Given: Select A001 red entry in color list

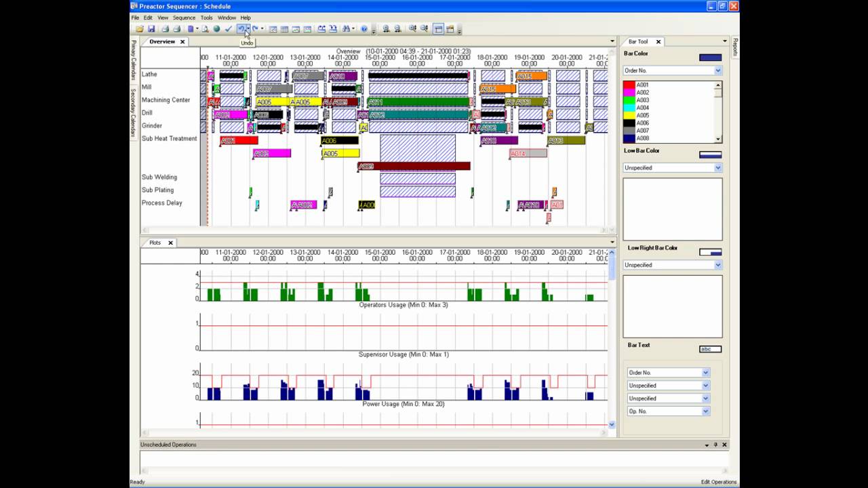Looking at the screenshot, I should click(669, 85).
